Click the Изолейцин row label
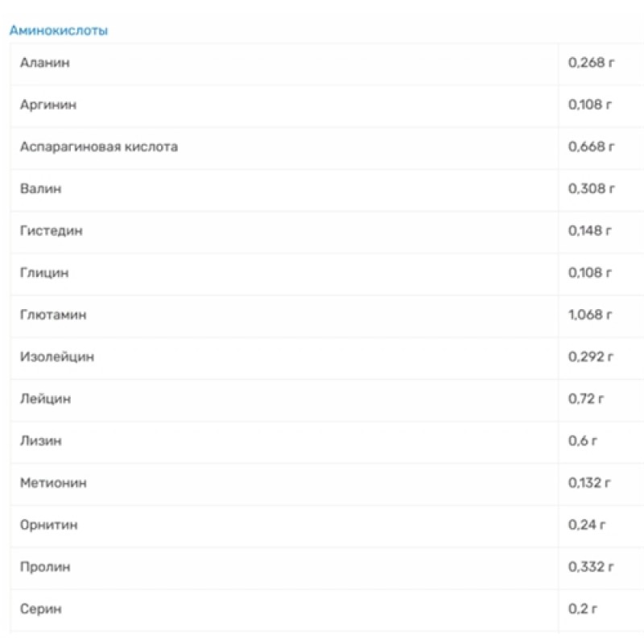644x644 pixels. (56, 357)
